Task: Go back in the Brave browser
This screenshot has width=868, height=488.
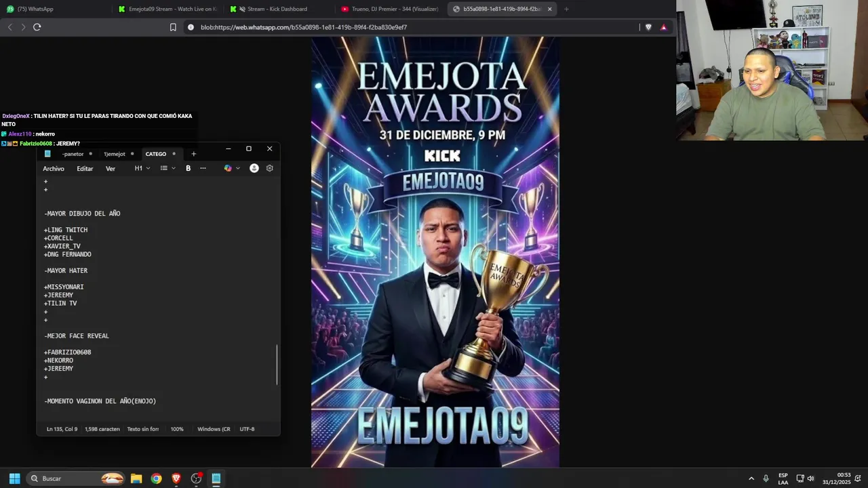Action: pyautogui.click(x=9, y=27)
